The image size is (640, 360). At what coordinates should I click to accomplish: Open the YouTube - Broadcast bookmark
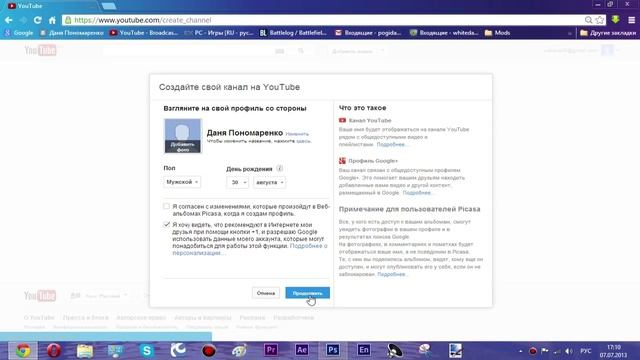click(x=144, y=33)
